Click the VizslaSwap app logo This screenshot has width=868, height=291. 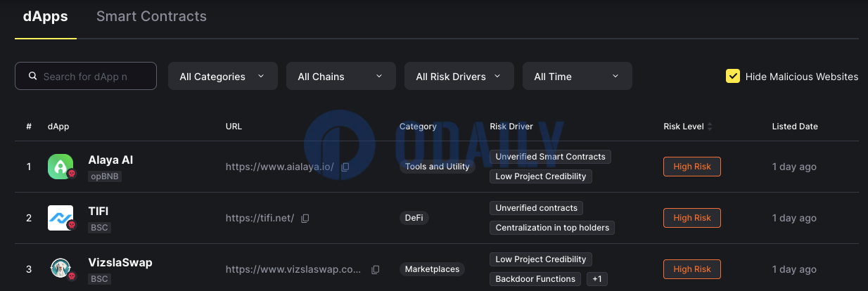(x=60, y=269)
